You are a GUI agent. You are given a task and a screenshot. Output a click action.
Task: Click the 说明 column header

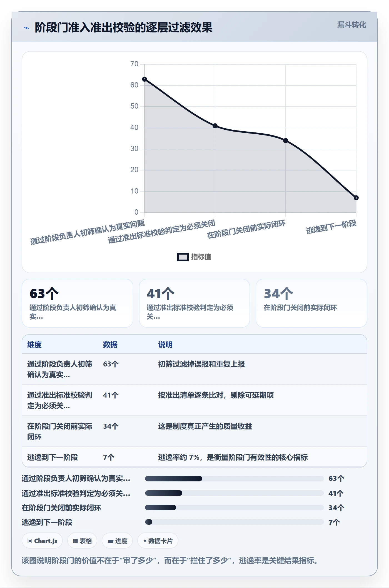(165, 345)
